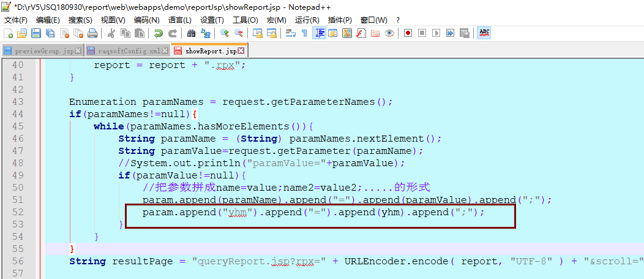Screen dimensions: 644x279
Task: Switch to the previewGroup.jsp tab
Action: tap(43, 51)
